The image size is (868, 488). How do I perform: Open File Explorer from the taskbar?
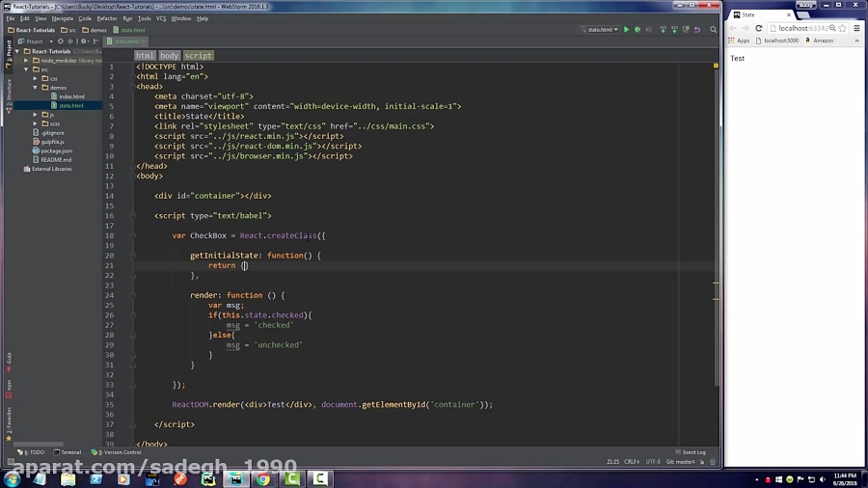[x=68, y=478]
